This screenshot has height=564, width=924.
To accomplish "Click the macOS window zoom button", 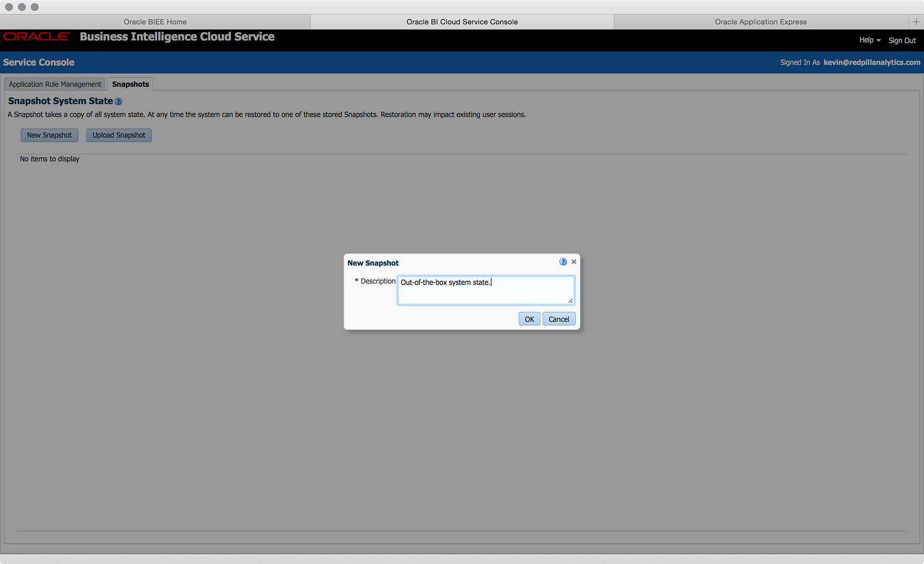I will click(x=35, y=7).
